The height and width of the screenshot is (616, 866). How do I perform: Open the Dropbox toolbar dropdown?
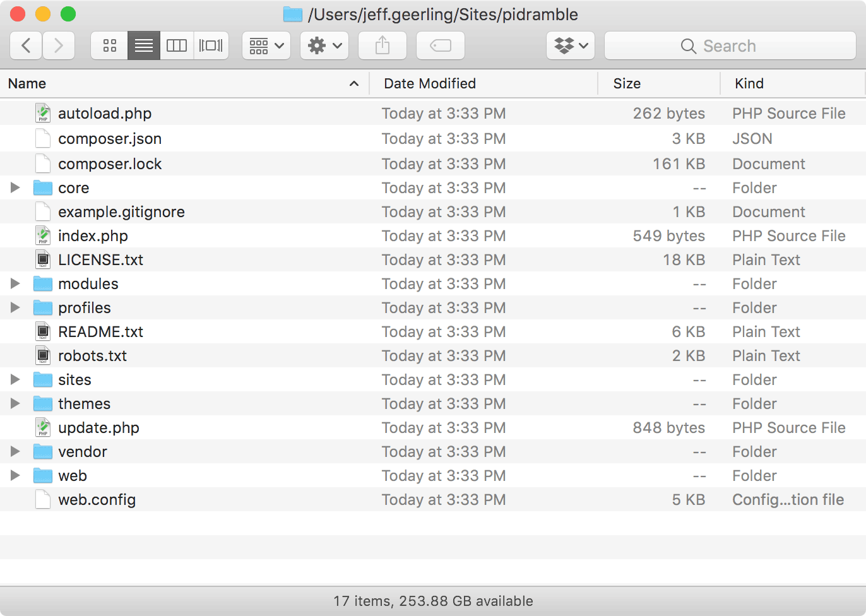pyautogui.click(x=571, y=45)
